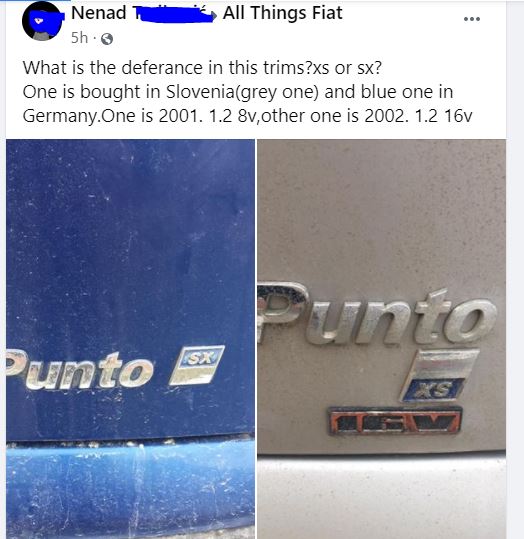Click the globe public audience icon

(107, 39)
